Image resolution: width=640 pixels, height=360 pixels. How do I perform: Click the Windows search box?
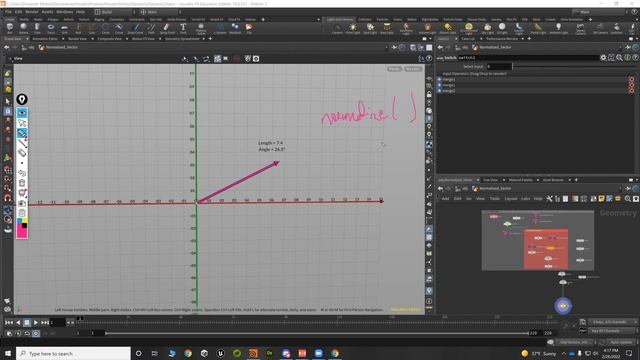coord(73,353)
